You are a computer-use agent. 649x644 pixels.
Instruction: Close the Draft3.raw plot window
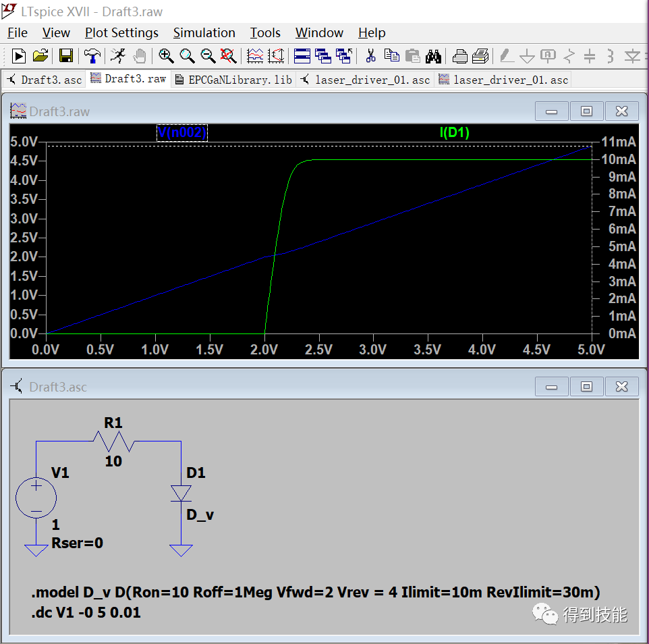click(622, 111)
